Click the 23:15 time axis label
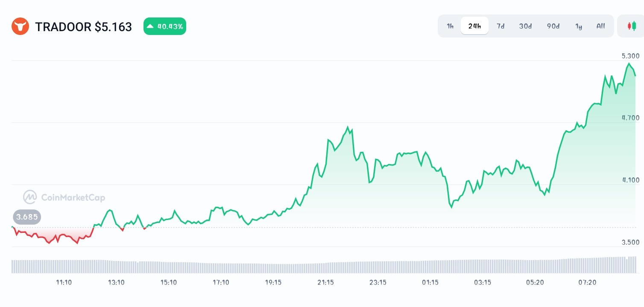Screen dimensions: 644x307 [378, 282]
